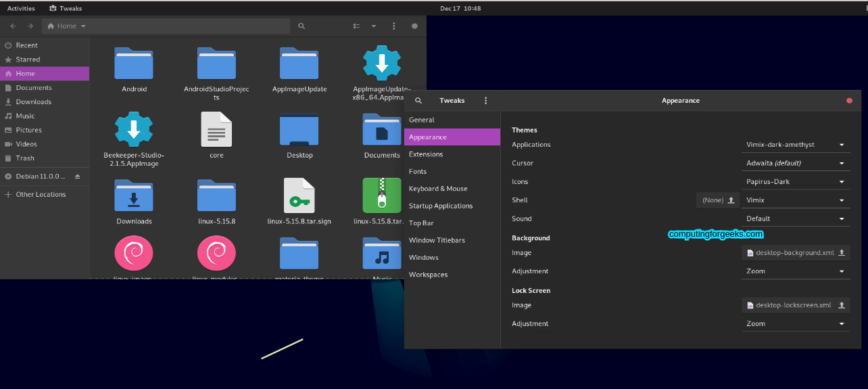Open Videos in Files sidebar
This screenshot has height=389, width=868.
(45, 144)
